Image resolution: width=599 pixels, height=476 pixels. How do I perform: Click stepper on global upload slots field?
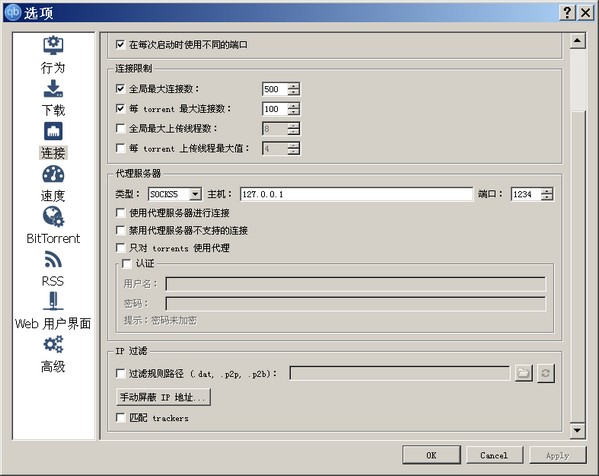293,129
